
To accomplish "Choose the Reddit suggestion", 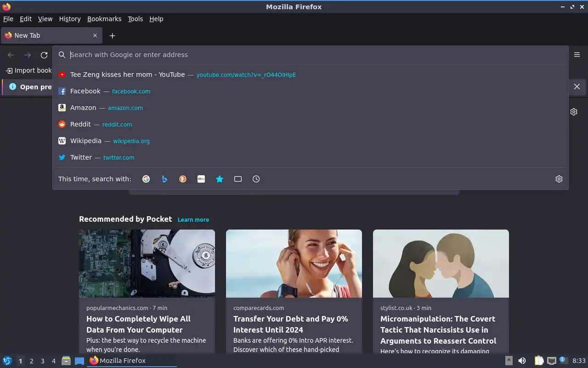I will pyautogui.click(x=311, y=124).
